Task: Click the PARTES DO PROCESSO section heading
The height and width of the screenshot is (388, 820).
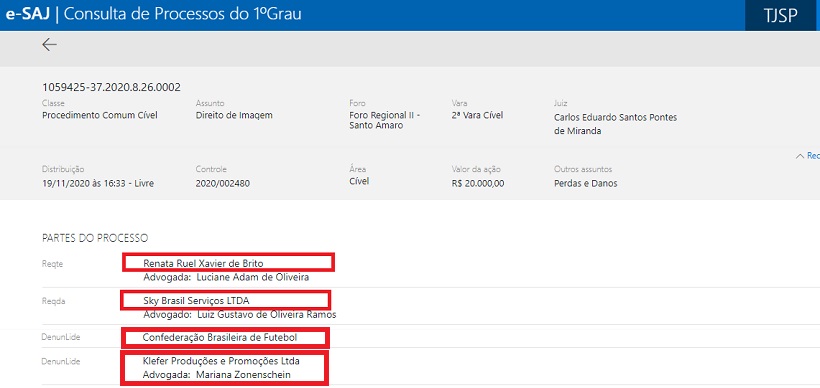Action: 95,238
